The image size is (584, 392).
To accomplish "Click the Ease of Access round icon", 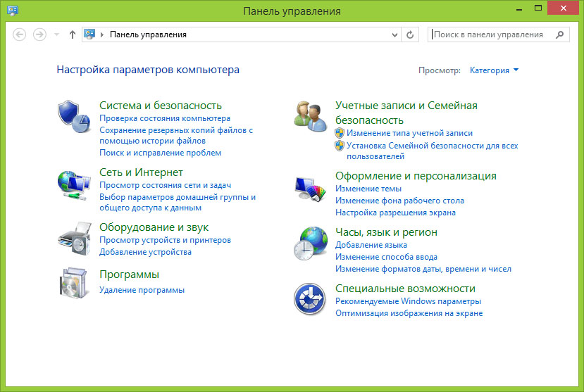I will tap(309, 299).
